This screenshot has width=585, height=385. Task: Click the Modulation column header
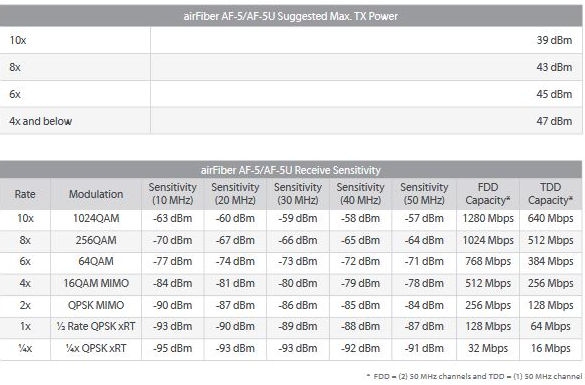pyautogui.click(x=96, y=194)
